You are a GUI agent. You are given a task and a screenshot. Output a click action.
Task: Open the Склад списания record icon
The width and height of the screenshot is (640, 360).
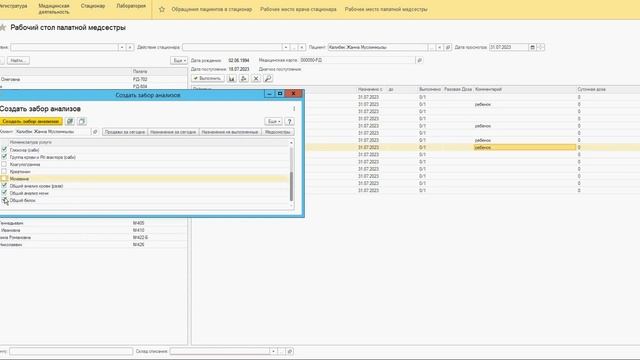pos(290,351)
